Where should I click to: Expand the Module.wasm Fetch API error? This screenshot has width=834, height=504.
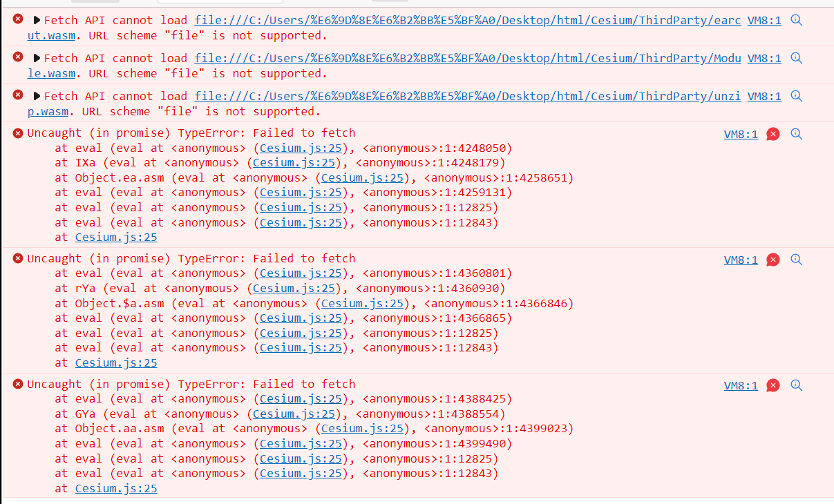37,59
